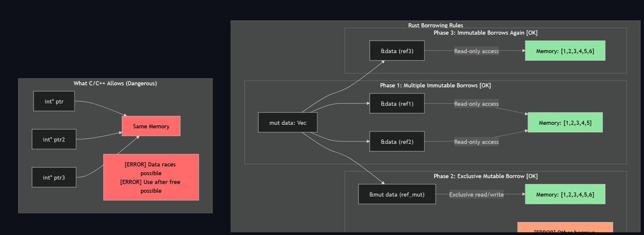Viewport: 644px width, 235px height.
Task: Click the 'Rust Borrowing Rules' heading
Action: tap(435, 25)
